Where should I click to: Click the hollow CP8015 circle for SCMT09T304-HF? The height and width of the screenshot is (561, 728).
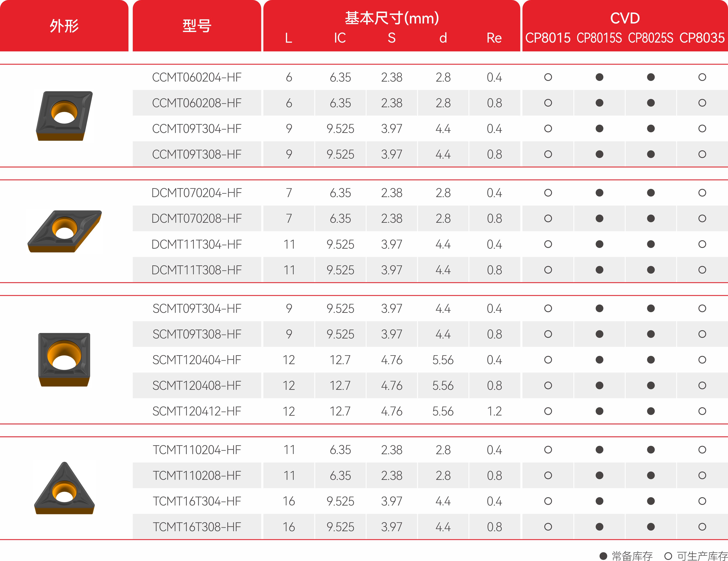548,308
